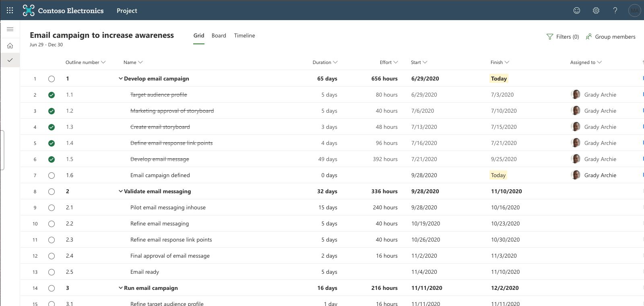Open task name Refine email response link points
This screenshot has width=644, height=306.
[x=171, y=240]
